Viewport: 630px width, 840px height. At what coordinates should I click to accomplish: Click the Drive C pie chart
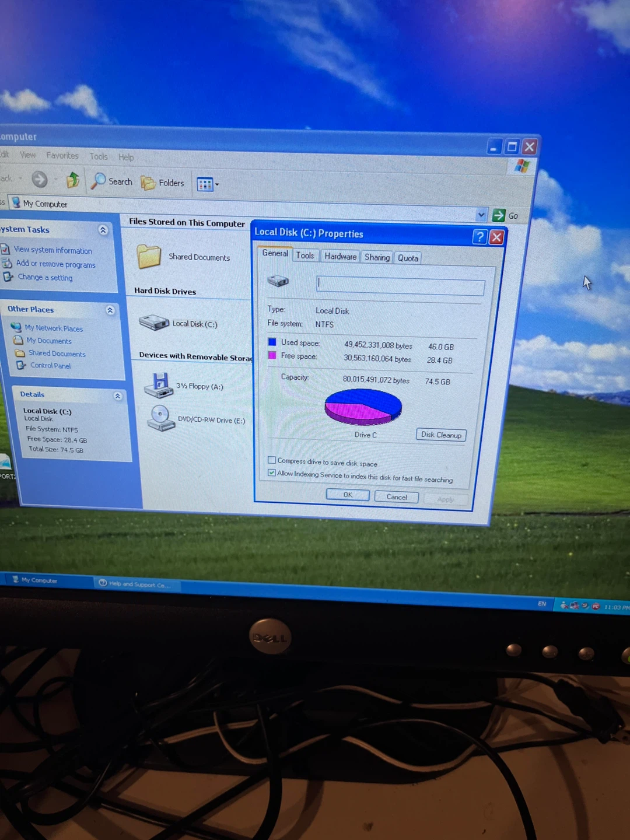point(363,407)
